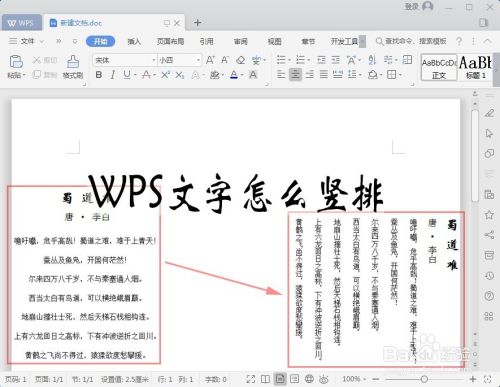This screenshot has width=500, height=387.
Task: Click the zoom in plus button
Action: [x=473, y=379]
